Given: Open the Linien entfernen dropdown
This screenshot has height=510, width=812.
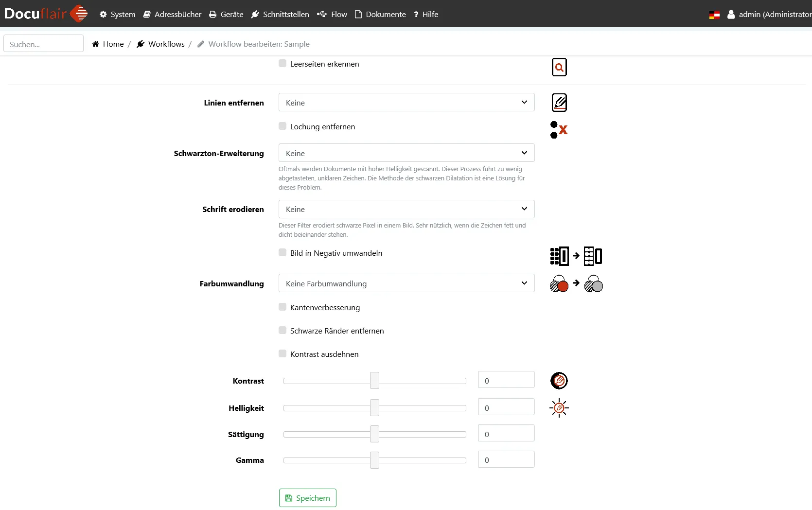Looking at the screenshot, I should click(406, 103).
